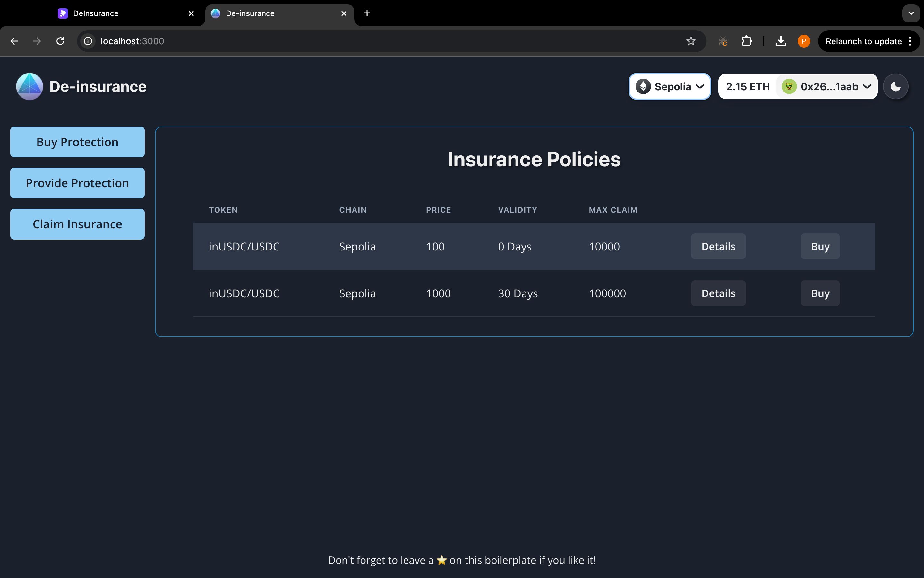Click Relaunch to update button
This screenshot has width=924, height=578.
(863, 41)
